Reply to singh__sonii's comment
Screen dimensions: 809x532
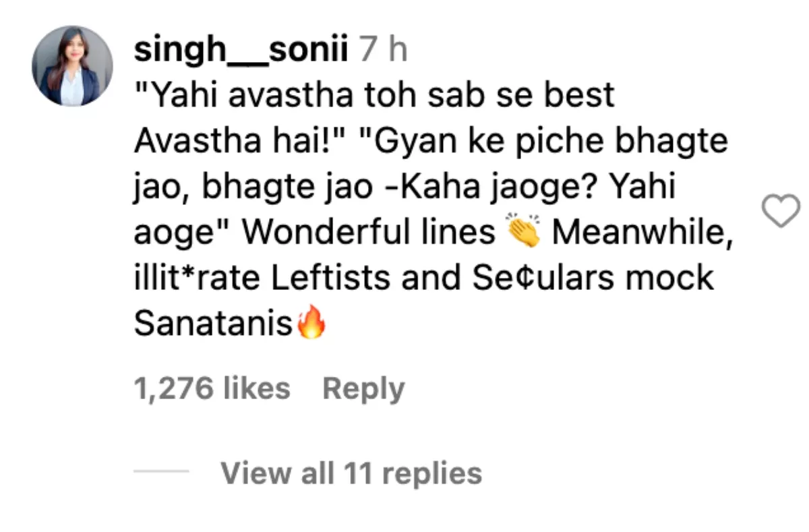[363, 388]
